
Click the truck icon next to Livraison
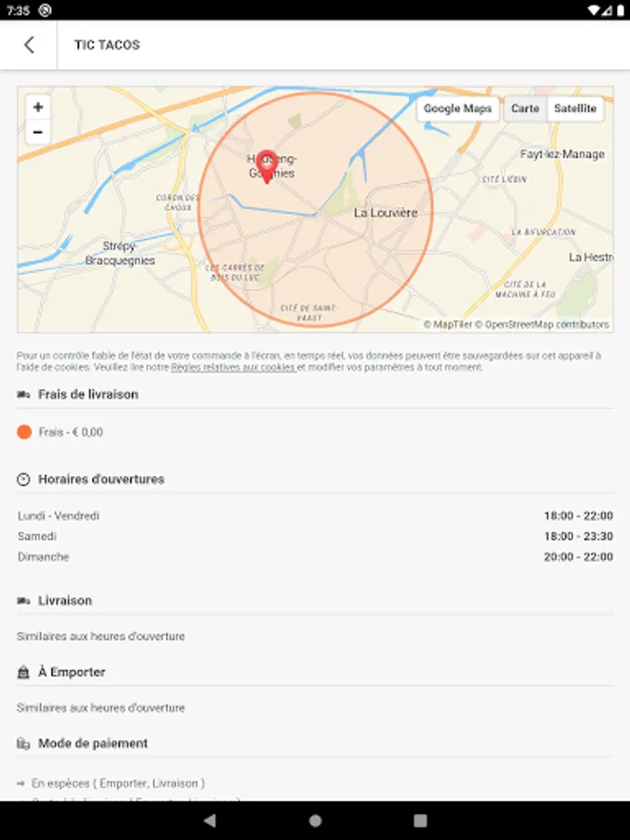point(23,601)
